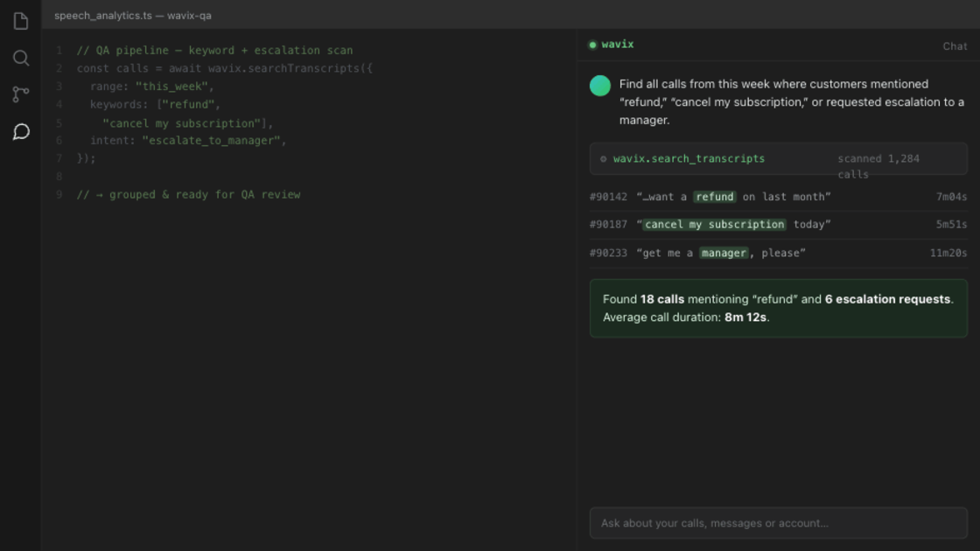Click the 7m04s duration value

(x=951, y=197)
